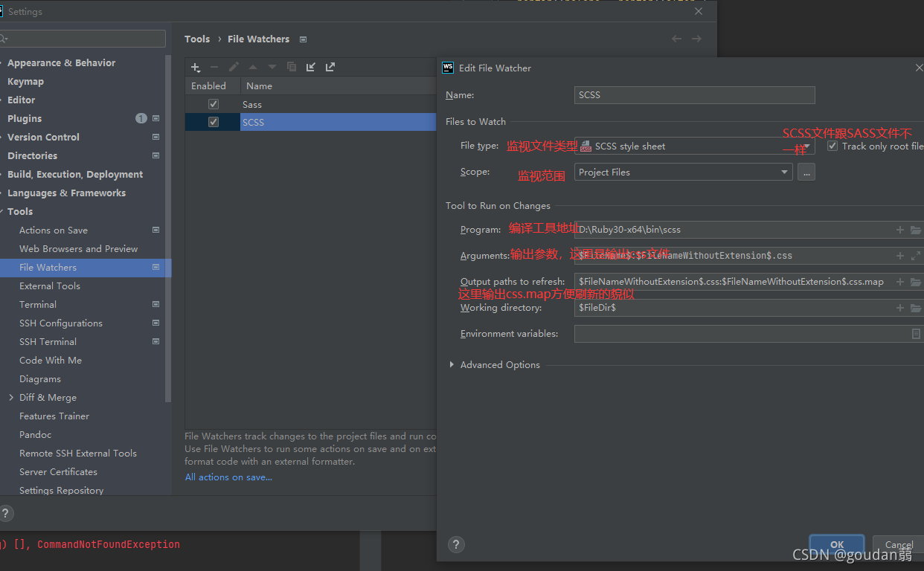Navigate forward arrow in Settings header
Viewport: 924px width, 571px height.
click(696, 39)
